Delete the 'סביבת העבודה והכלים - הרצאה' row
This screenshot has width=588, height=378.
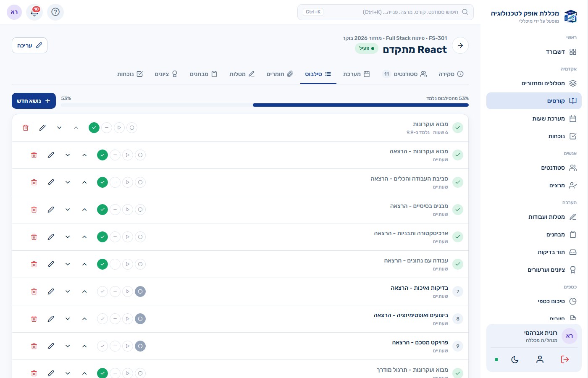34,182
